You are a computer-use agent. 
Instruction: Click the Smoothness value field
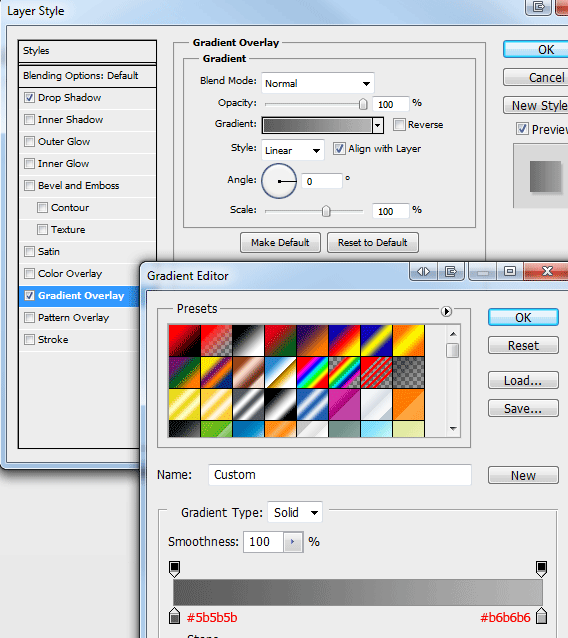(x=263, y=542)
